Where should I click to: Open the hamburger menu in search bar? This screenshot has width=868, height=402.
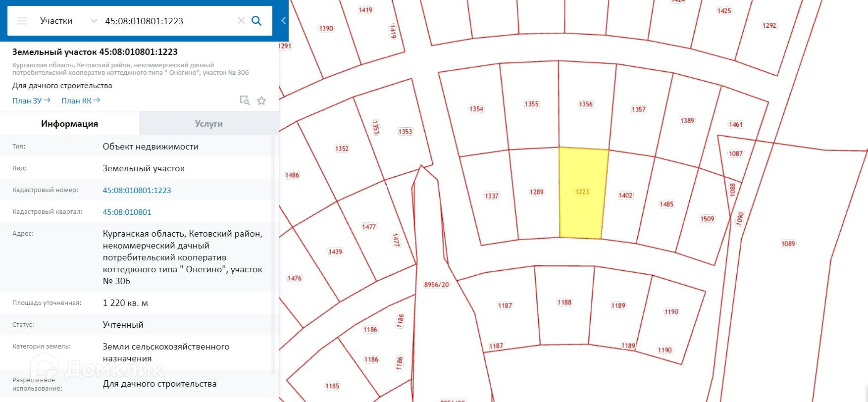(22, 21)
